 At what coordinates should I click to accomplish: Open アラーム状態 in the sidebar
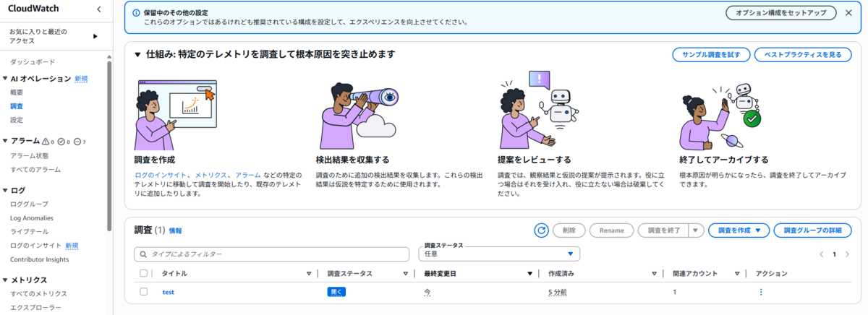[30, 155]
